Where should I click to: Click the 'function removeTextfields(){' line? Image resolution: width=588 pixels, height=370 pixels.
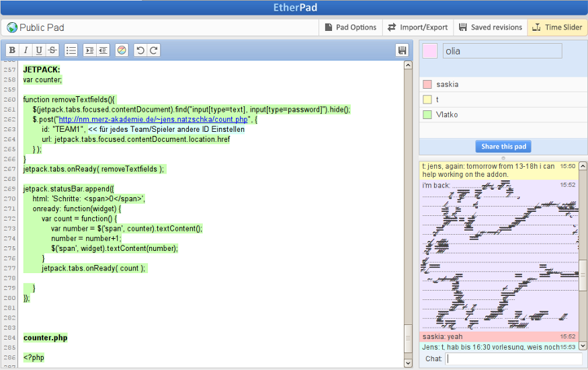tap(69, 100)
